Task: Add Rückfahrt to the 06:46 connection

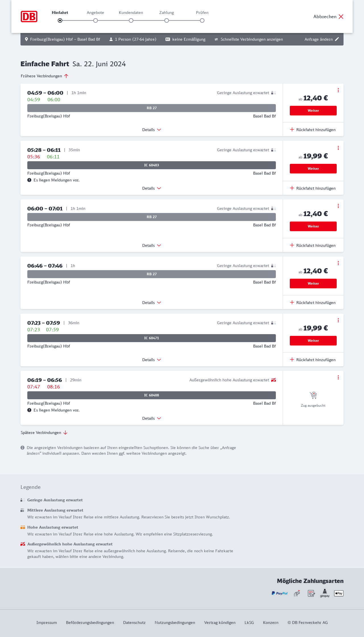Action: (313, 303)
